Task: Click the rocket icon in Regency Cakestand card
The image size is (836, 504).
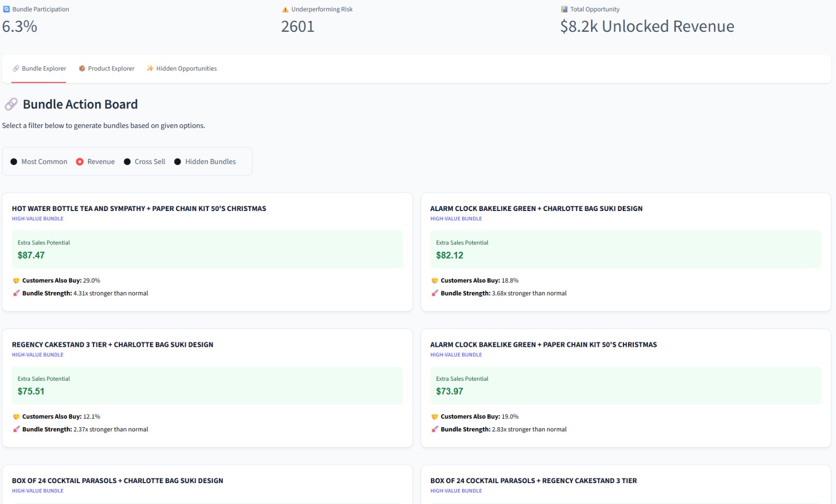Action: coord(16,429)
